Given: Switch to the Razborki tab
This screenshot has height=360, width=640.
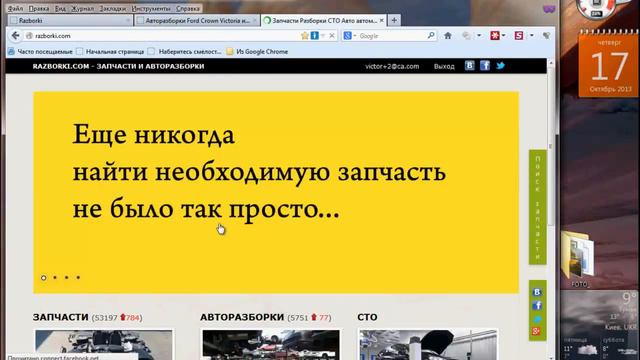Looking at the screenshot, I should 70,20.
